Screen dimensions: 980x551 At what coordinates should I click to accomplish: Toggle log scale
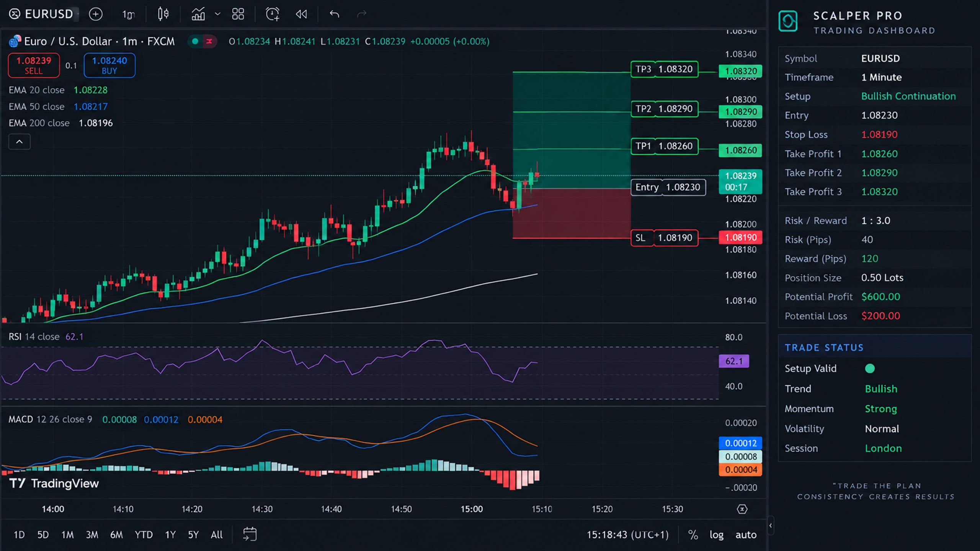point(716,535)
